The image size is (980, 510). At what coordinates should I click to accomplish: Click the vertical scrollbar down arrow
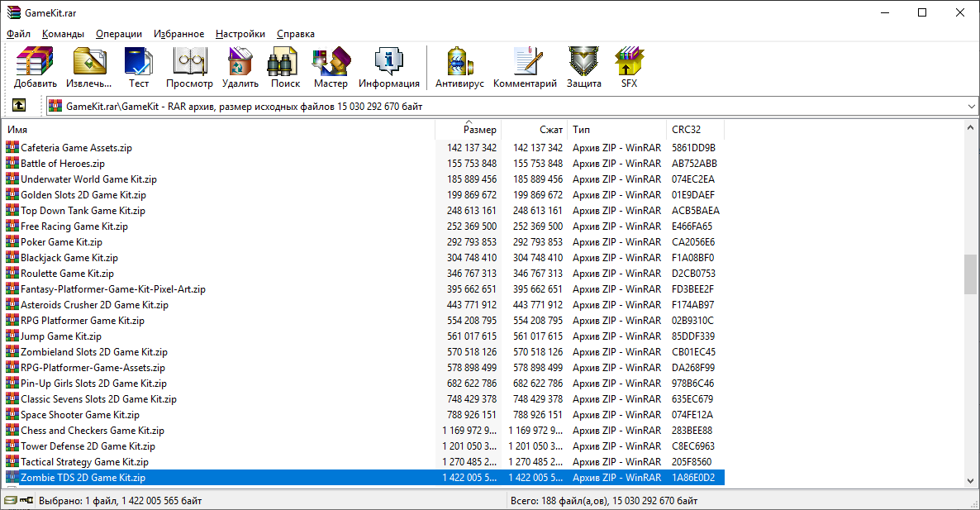coord(970,480)
